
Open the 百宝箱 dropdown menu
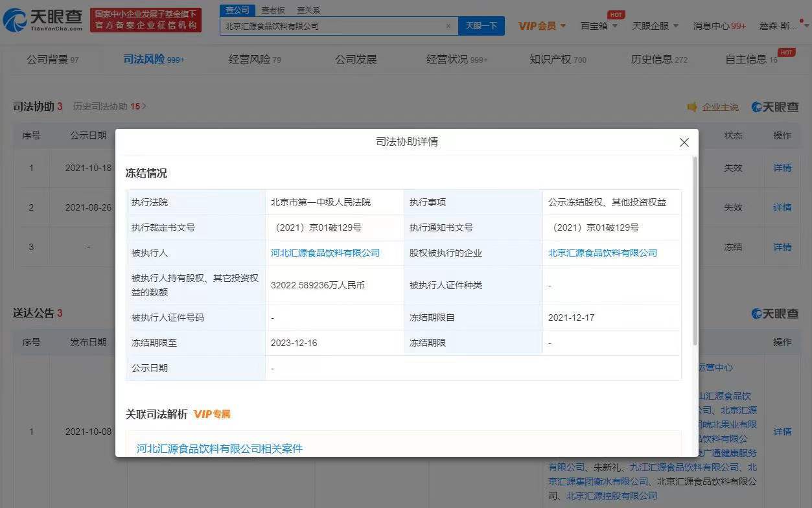[x=599, y=26]
